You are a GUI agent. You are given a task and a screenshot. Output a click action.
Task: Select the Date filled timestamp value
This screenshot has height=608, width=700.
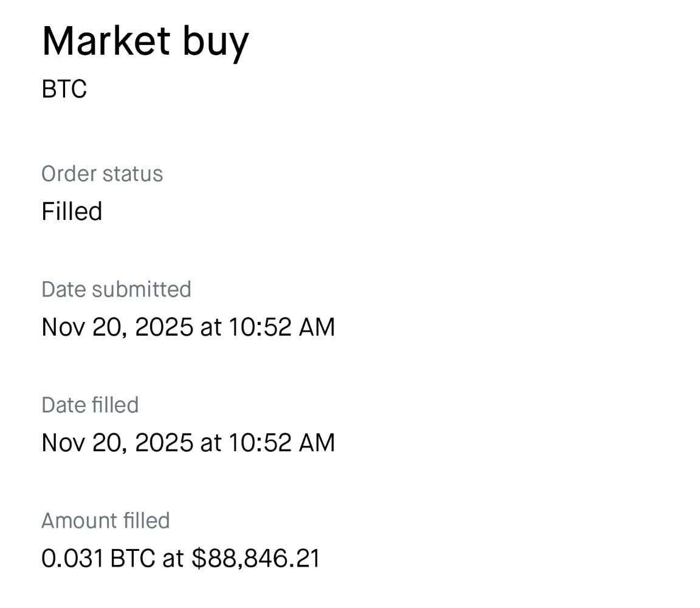click(x=188, y=442)
